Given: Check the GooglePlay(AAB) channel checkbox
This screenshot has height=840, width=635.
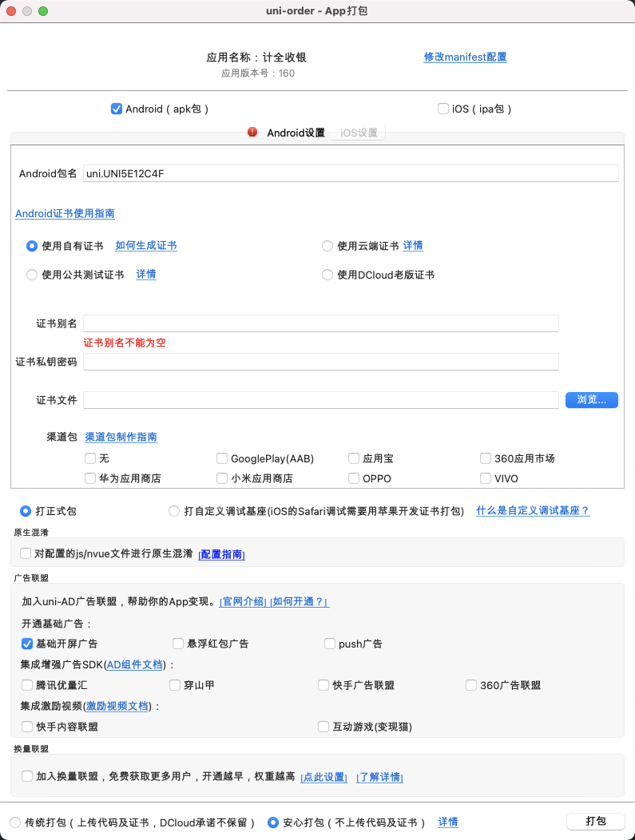Looking at the screenshot, I should tap(222, 458).
